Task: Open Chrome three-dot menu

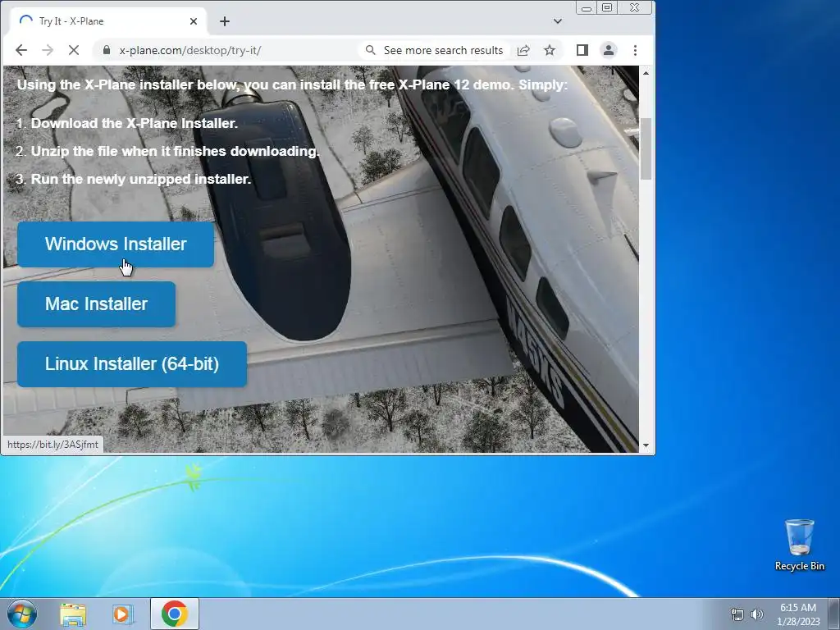Action: coord(636,50)
